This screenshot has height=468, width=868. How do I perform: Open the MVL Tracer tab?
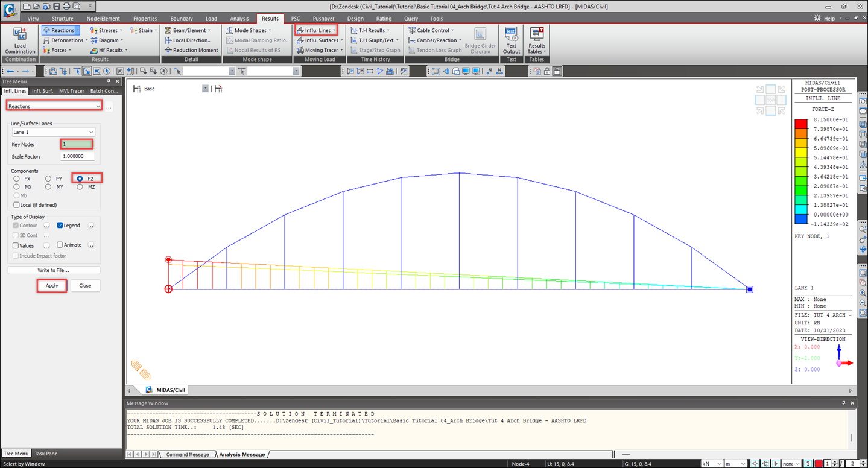tap(72, 91)
